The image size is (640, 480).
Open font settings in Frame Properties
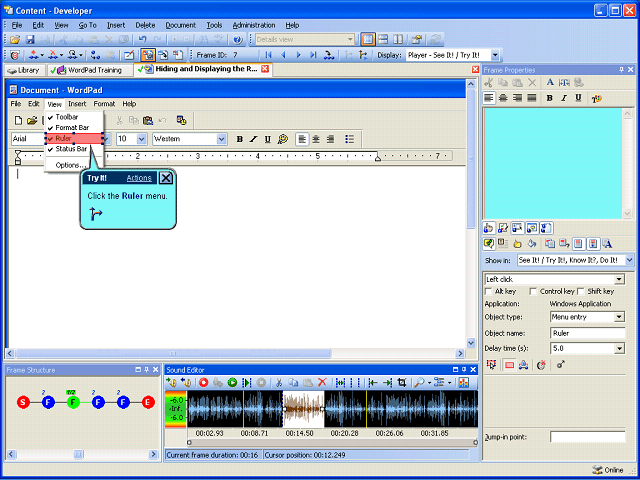point(550,82)
